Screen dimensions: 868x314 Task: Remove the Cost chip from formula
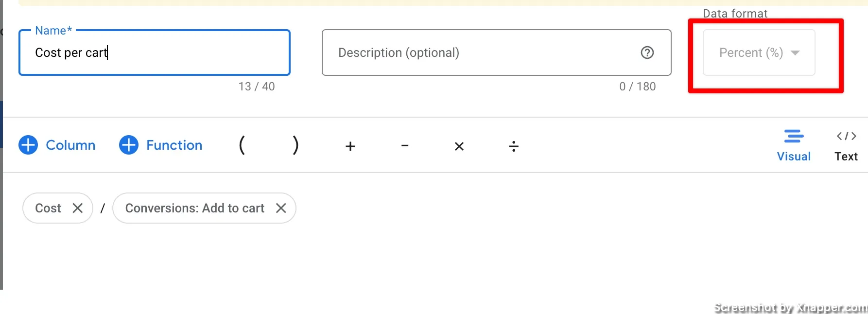click(77, 208)
